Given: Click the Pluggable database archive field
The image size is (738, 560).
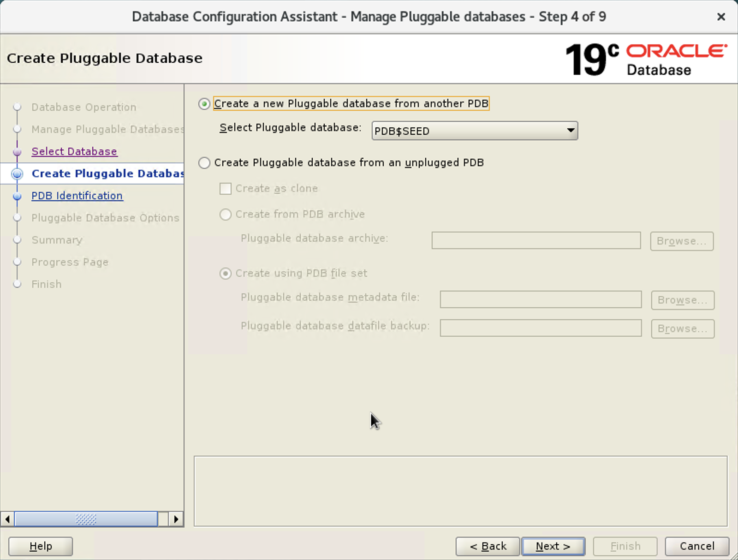Looking at the screenshot, I should coord(536,240).
